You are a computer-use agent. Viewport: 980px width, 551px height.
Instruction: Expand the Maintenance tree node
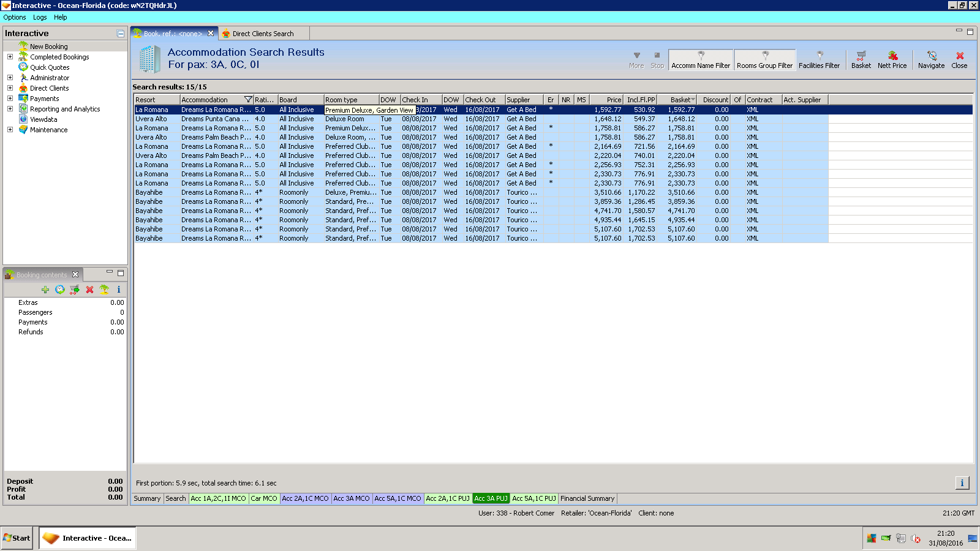pos(10,130)
